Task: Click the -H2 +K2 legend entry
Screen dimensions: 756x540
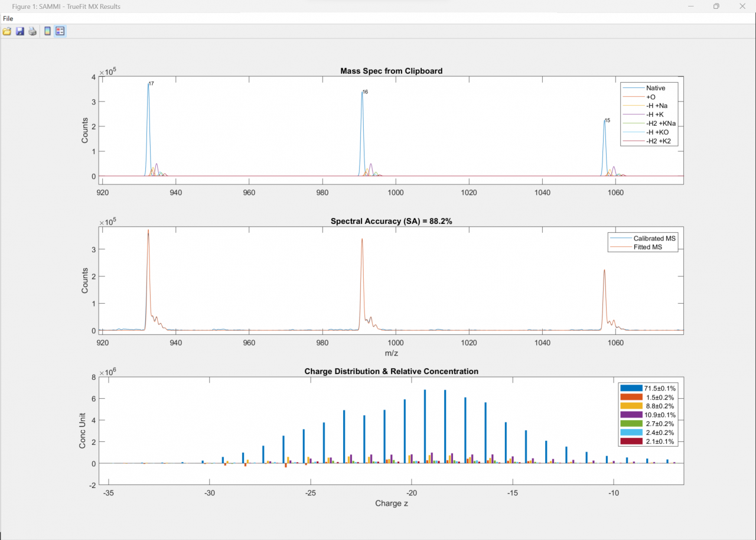Action: tap(658, 141)
